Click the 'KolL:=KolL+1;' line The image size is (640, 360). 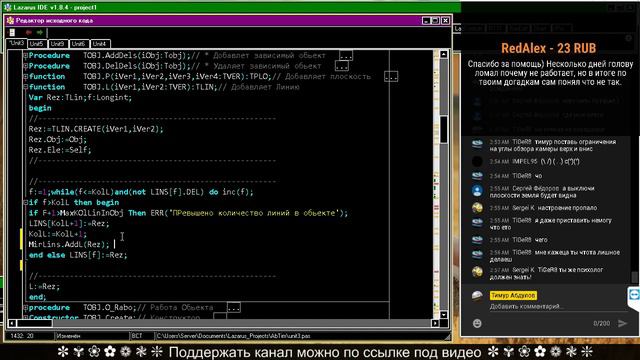[x=58, y=234]
